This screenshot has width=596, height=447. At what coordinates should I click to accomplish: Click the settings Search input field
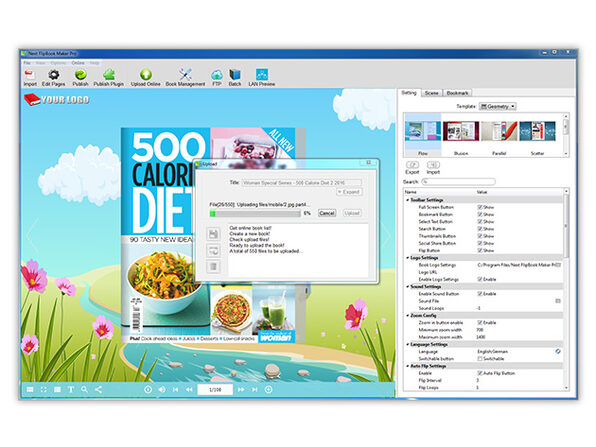[x=459, y=182]
